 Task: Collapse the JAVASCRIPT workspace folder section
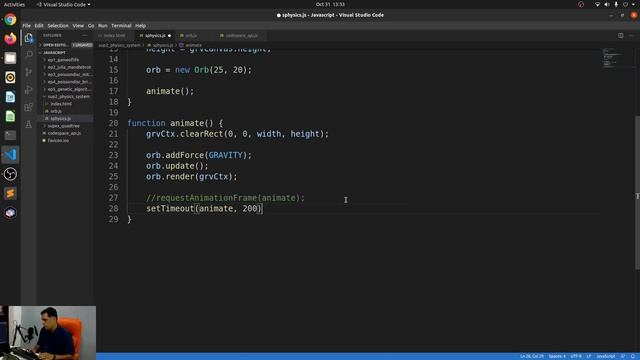(x=65, y=53)
